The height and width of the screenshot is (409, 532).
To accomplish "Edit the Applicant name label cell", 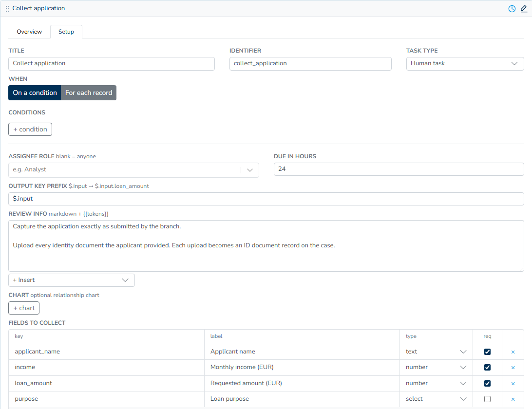I will tap(302, 352).
